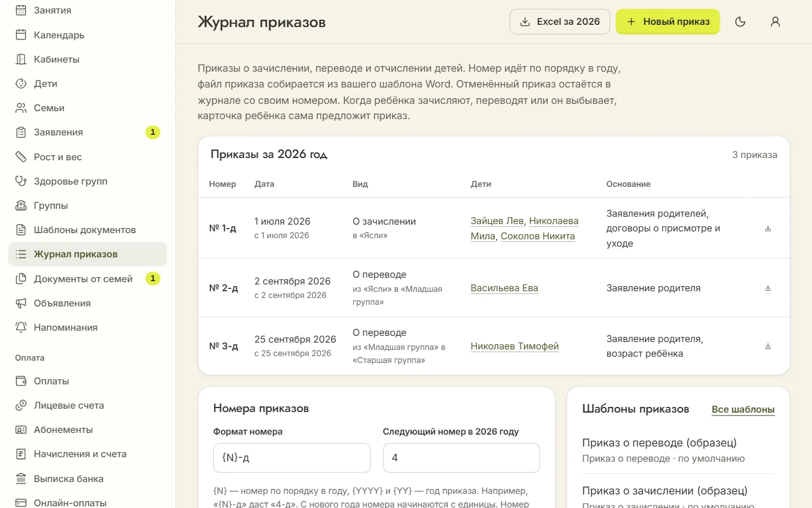Click the clipboard icon beside Заявления
Viewport: 812px width, 508px height.
(21, 132)
